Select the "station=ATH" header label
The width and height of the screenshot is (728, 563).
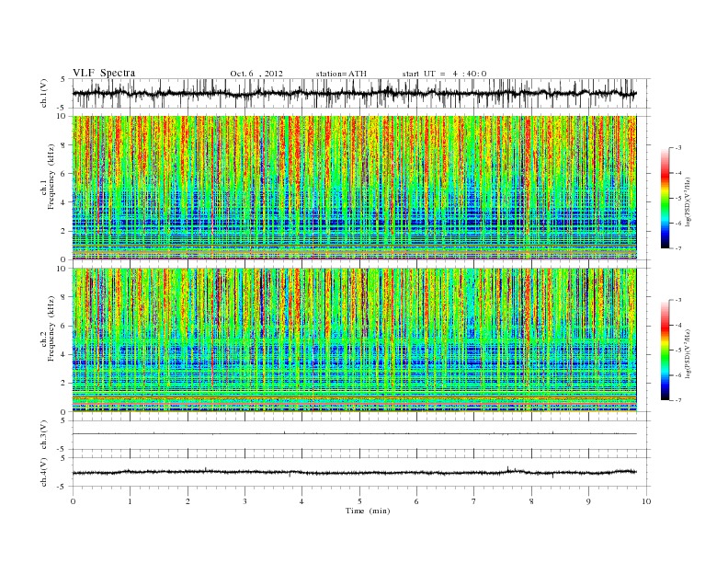click(341, 74)
